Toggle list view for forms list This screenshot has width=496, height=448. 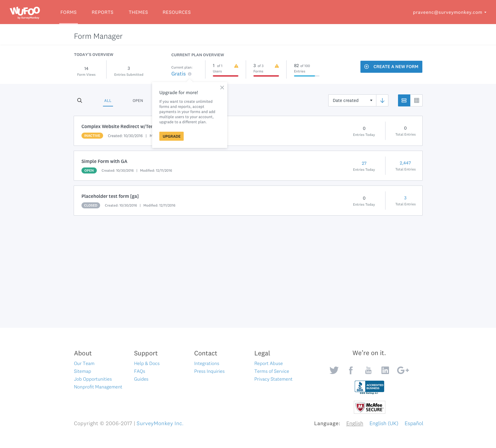[404, 100]
